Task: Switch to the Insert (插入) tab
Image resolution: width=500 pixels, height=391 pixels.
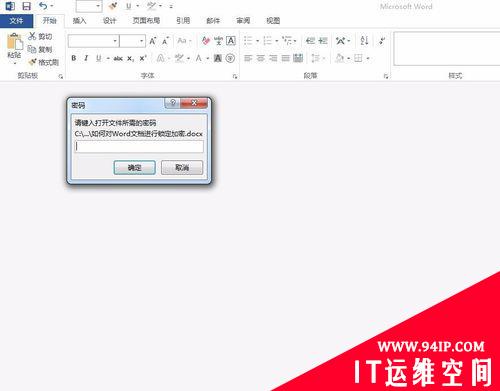Action: coord(79,21)
